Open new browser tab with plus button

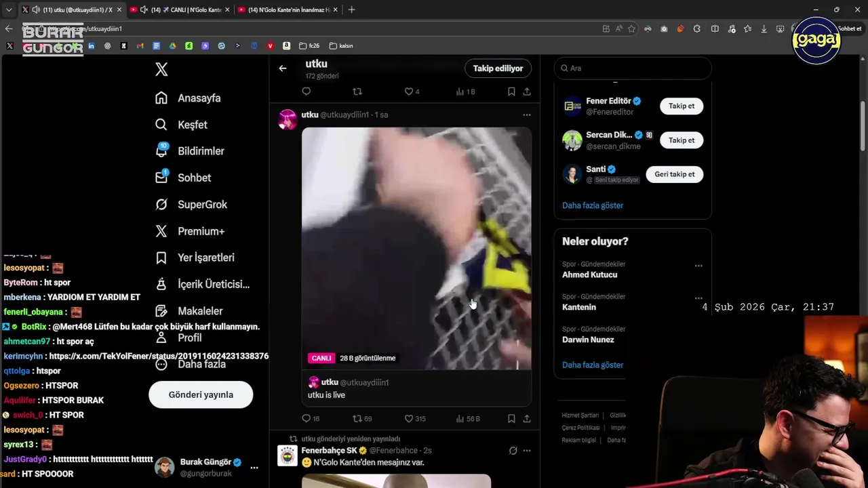pyautogui.click(x=351, y=9)
